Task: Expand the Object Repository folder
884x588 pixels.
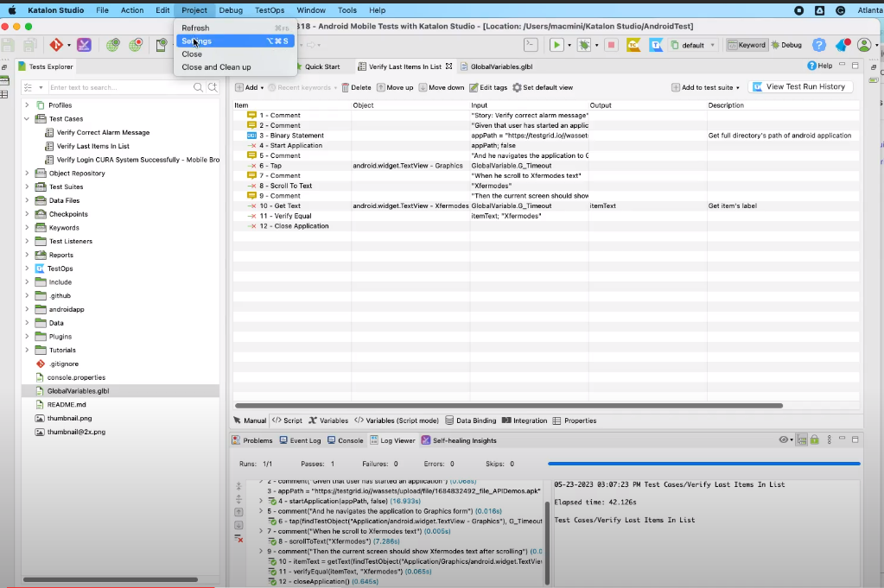Action: [x=27, y=173]
